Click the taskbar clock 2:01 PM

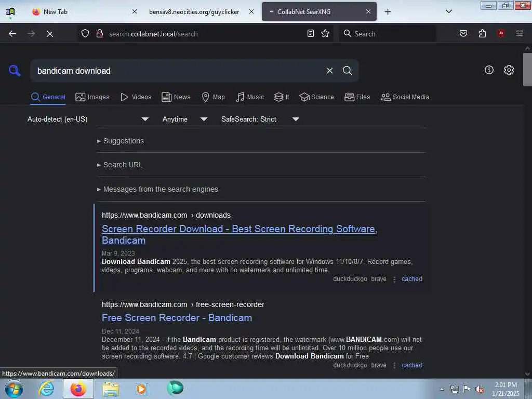coord(506,389)
